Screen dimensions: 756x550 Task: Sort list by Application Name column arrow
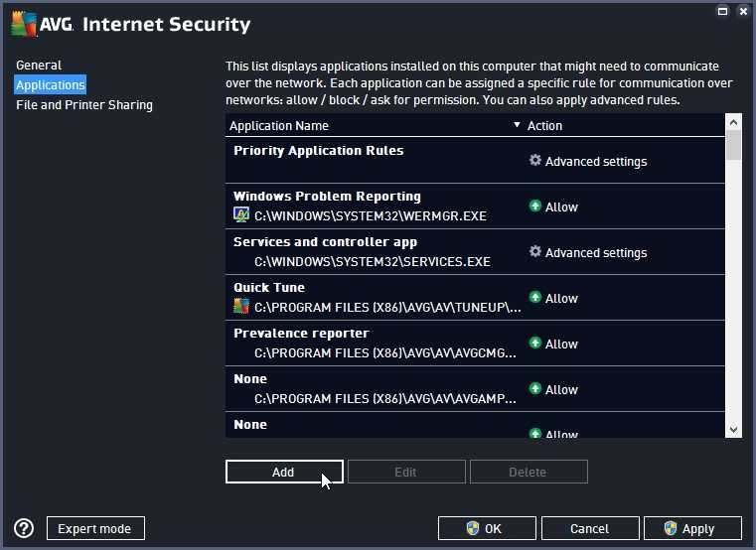pos(517,126)
